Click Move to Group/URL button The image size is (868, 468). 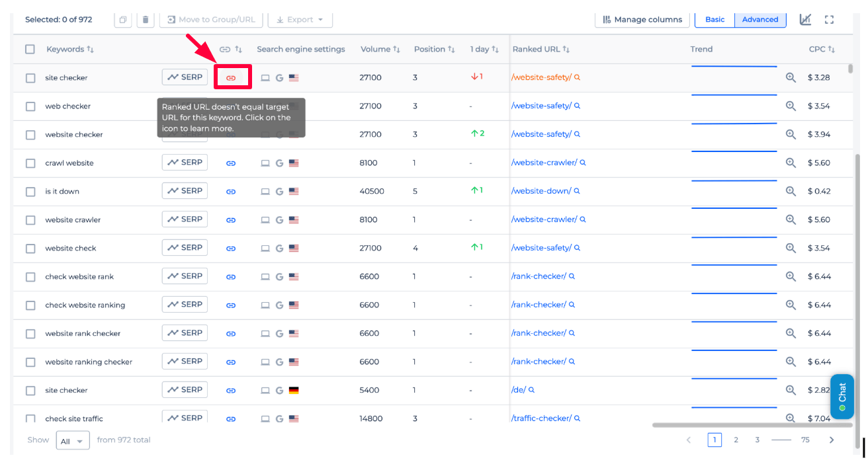tap(211, 20)
